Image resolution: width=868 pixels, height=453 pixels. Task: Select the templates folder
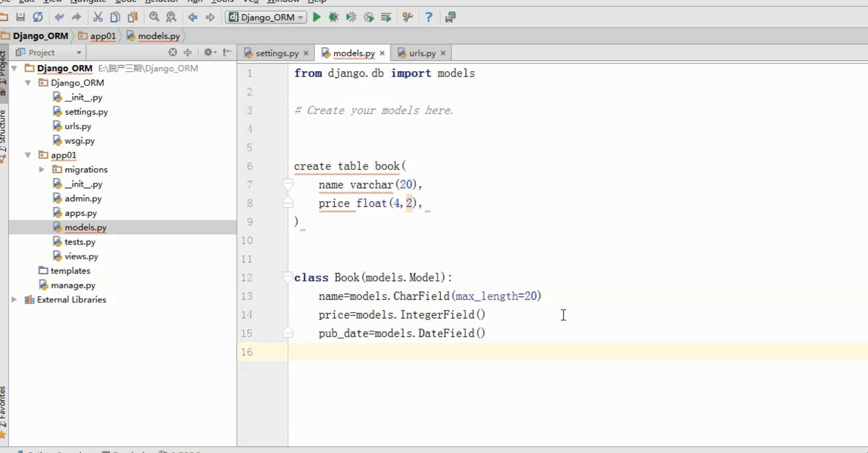70,271
